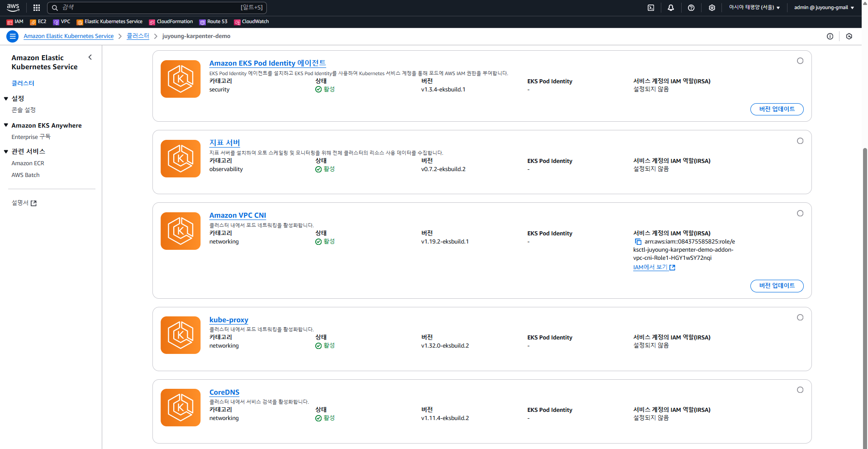Focus the top 검색 search field
The height and width of the screenshot is (449, 868).
[x=157, y=8]
